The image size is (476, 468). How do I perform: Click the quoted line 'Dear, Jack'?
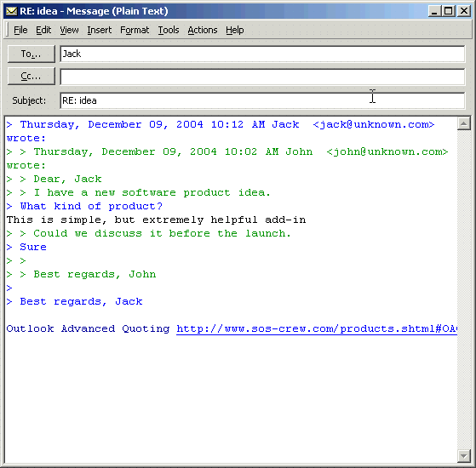coord(54,179)
